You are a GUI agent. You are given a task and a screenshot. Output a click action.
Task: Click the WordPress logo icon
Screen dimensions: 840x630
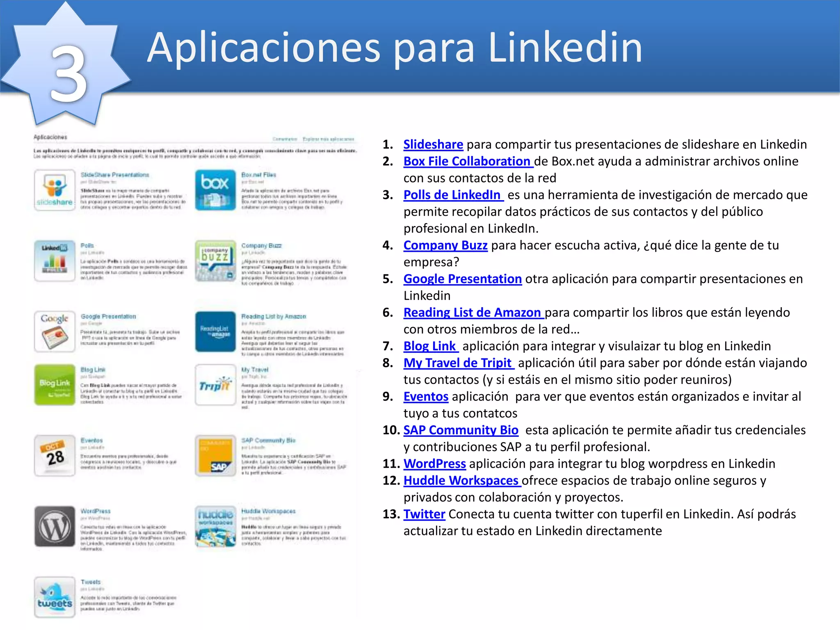55,526
